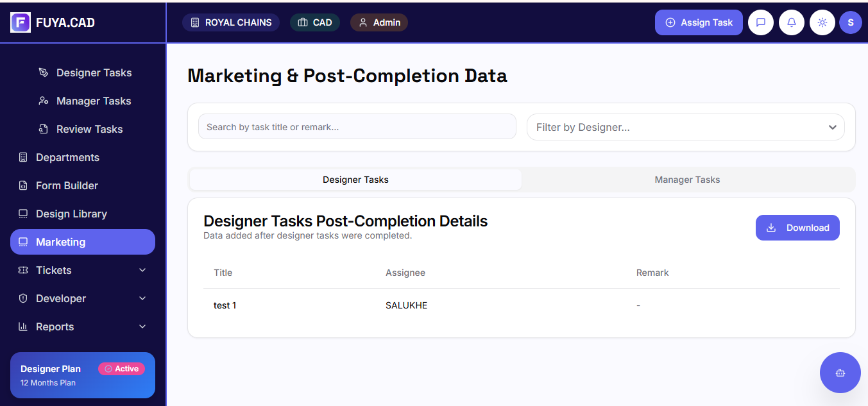Click the Admin role badge

tap(379, 22)
